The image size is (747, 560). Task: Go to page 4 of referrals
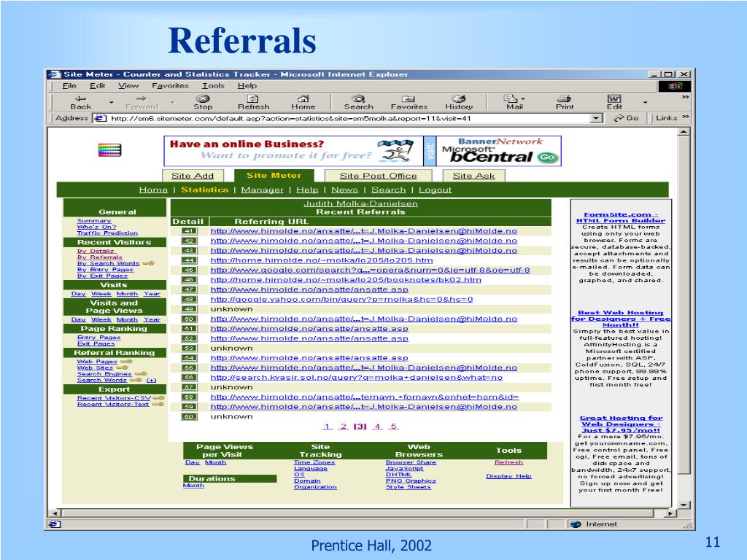click(377, 426)
